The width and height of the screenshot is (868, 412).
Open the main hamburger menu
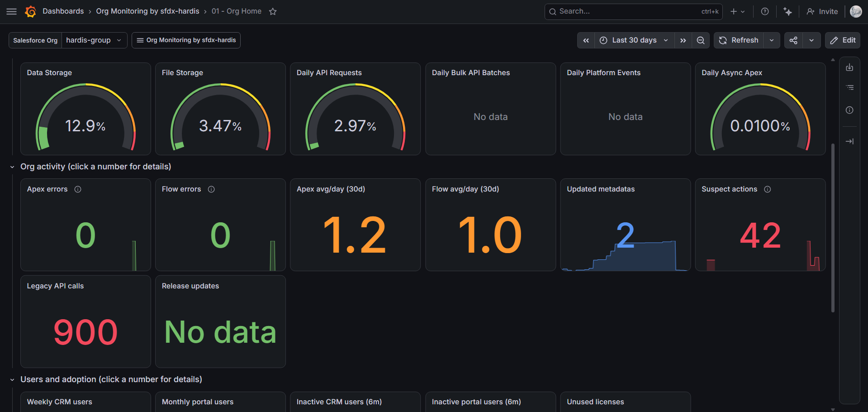click(x=12, y=11)
